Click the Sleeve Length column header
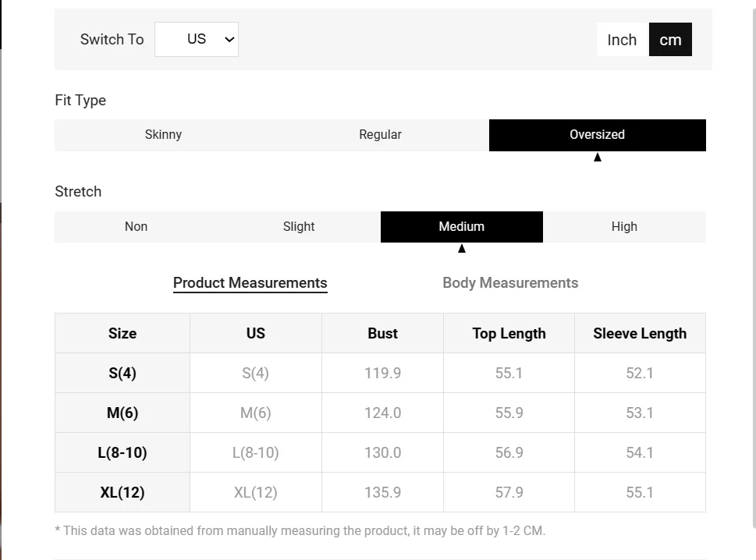Image resolution: width=756 pixels, height=560 pixels. click(x=640, y=333)
